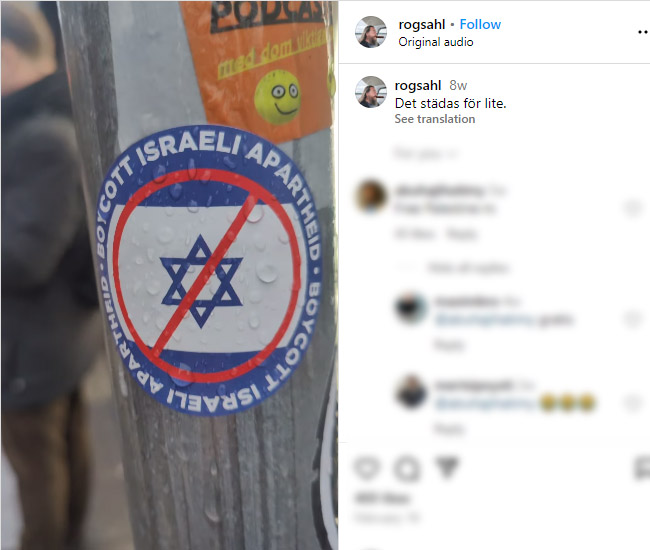Image resolution: width=650 pixels, height=550 pixels.
Task: Click the Original audio label
Action: coord(436,42)
